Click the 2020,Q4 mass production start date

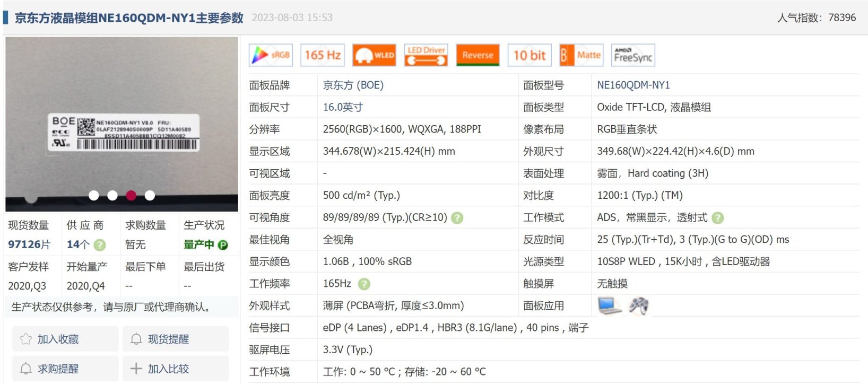point(85,286)
